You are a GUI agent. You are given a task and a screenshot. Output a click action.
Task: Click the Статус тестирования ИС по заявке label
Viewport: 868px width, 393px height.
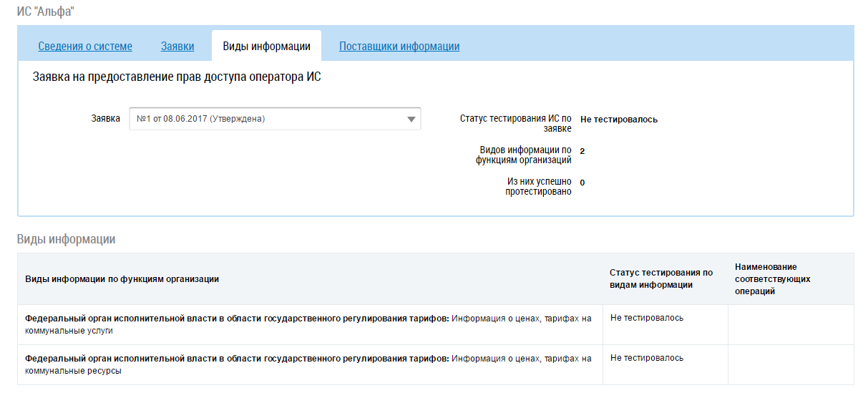[516, 123]
